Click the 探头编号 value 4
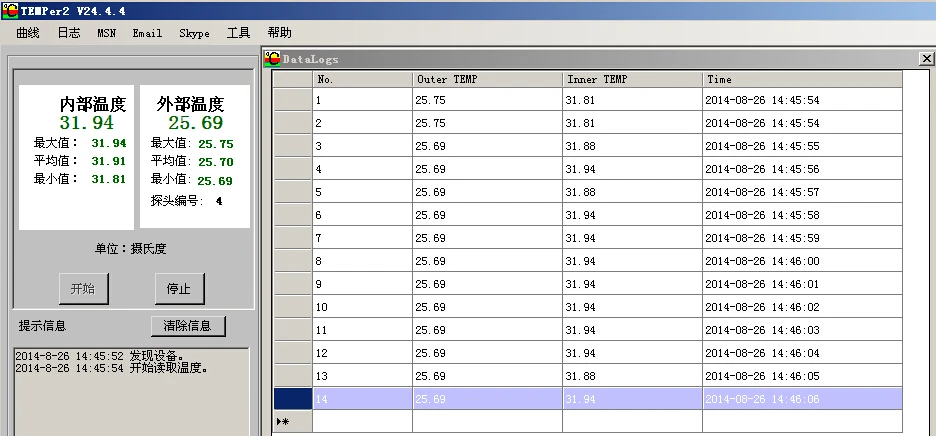This screenshot has width=936, height=436. [219, 201]
